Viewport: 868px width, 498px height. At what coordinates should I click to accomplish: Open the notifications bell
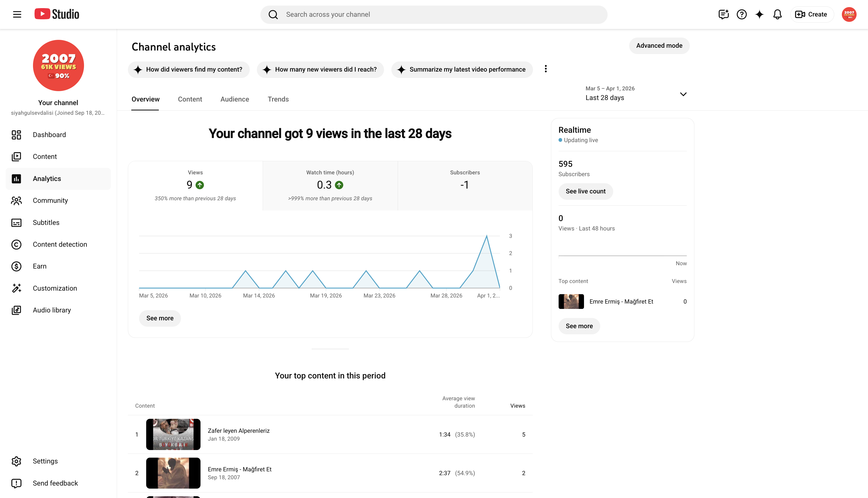[x=777, y=14]
